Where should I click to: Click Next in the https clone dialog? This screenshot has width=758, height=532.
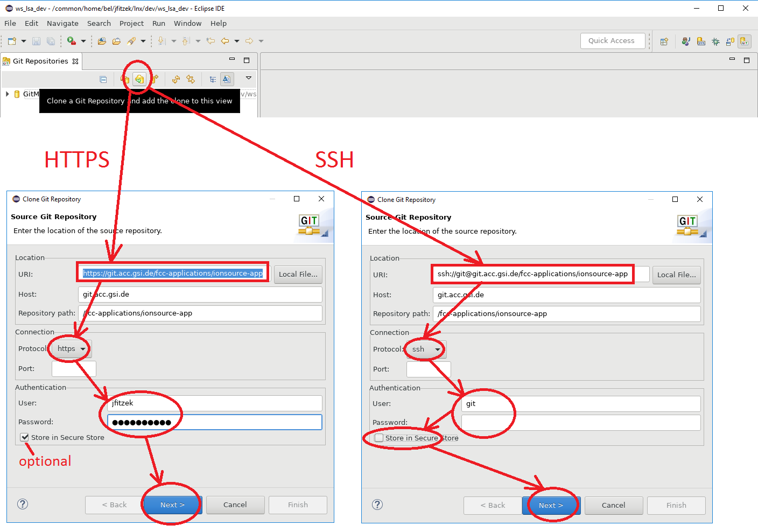172,505
